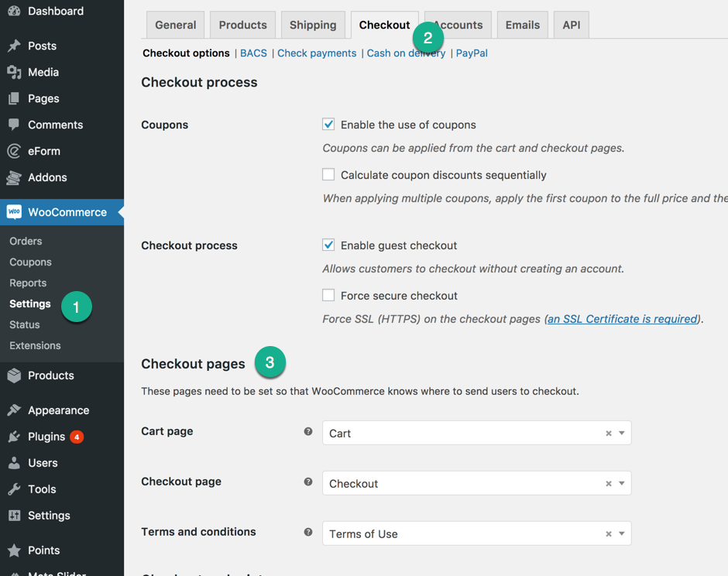Click the Plugins plug icon
The width and height of the screenshot is (728, 576).
click(14, 437)
